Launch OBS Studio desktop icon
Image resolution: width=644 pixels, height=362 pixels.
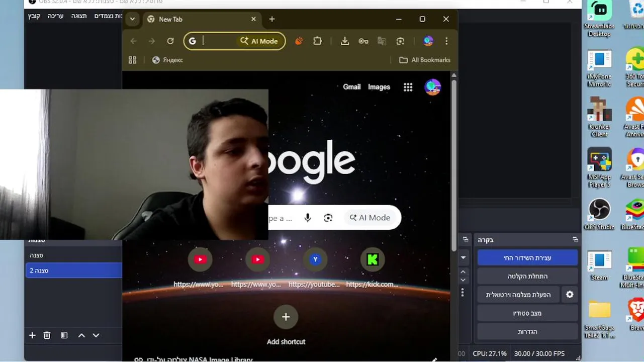599,214
